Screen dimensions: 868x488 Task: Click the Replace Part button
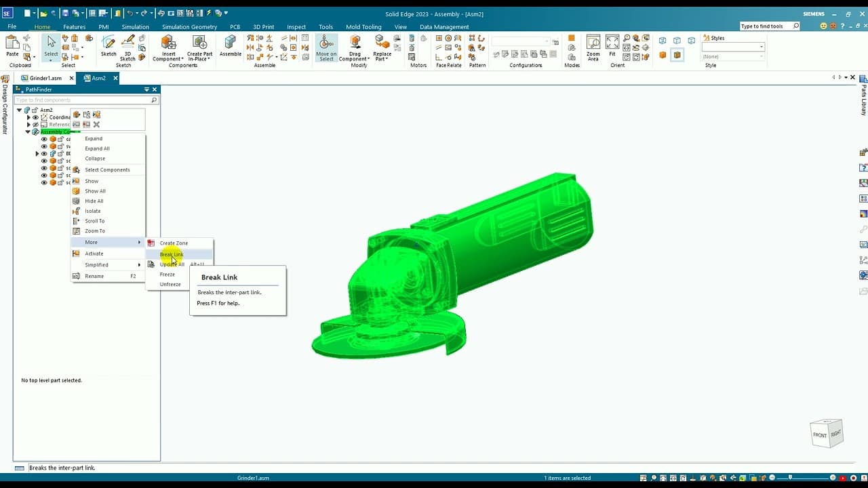click(382, 48)
